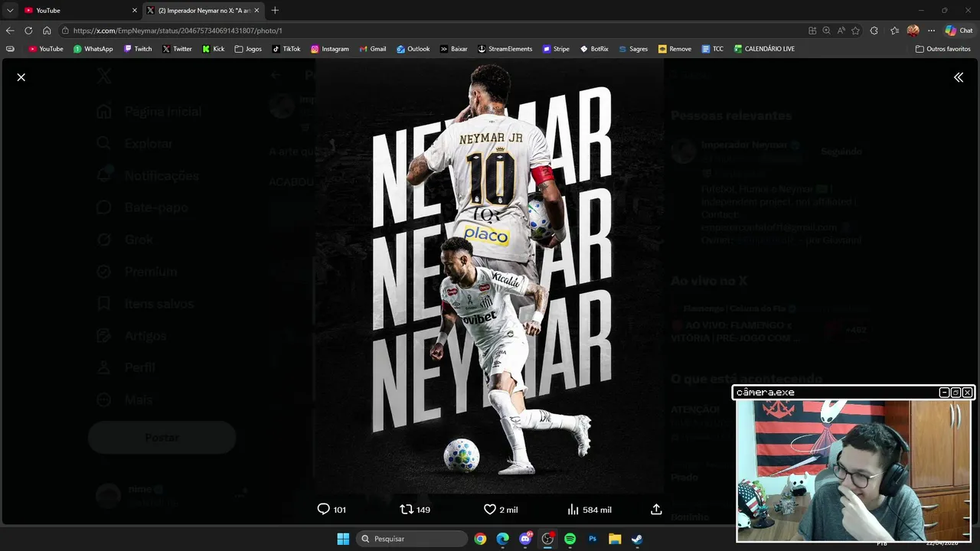Open the Kick bookmark
Screen dimensions: 980x551
[214, 48]
